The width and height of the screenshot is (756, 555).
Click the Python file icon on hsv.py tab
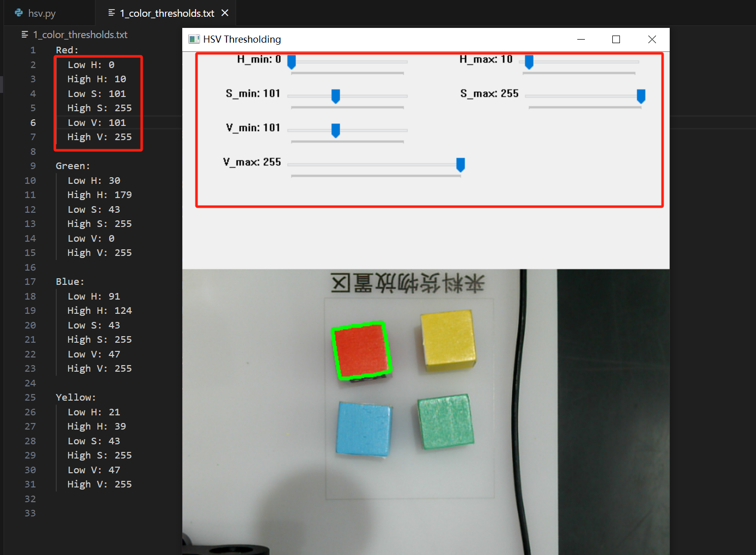pyautogui.click(x=19, y=13)
